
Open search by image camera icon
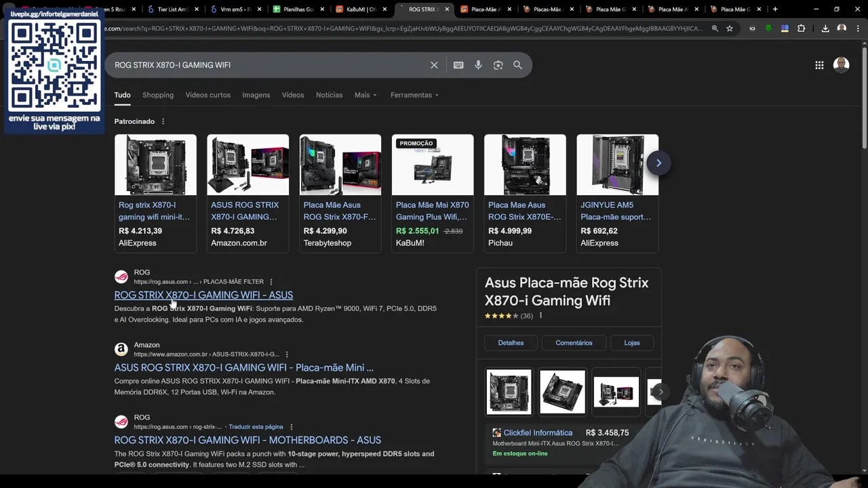point(498,65)
